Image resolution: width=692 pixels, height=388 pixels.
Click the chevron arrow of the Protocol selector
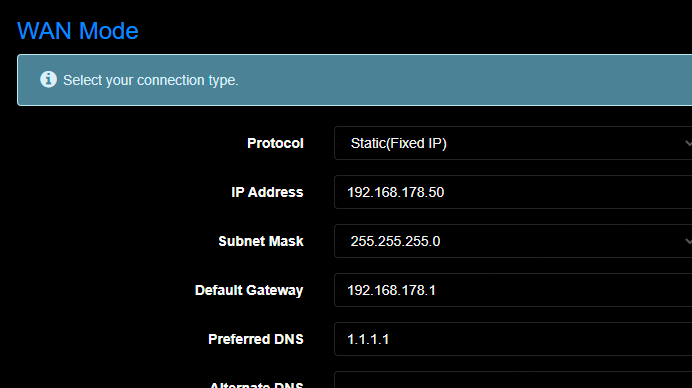688,143
